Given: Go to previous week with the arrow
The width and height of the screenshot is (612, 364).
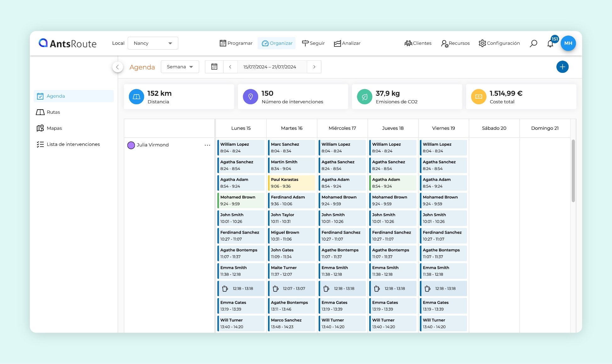Looking at the screenshot, I should coord(230,67).
